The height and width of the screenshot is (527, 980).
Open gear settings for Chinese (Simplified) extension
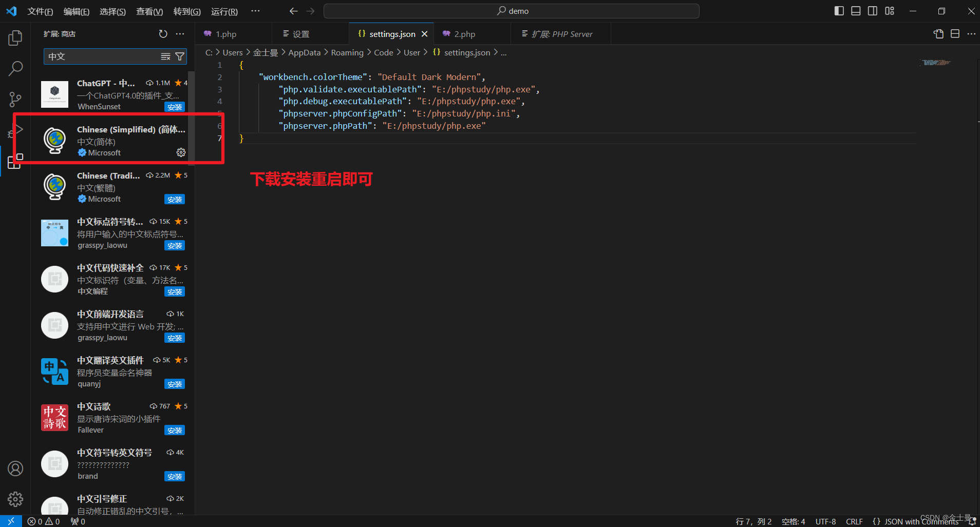click(x=181, y=152)
